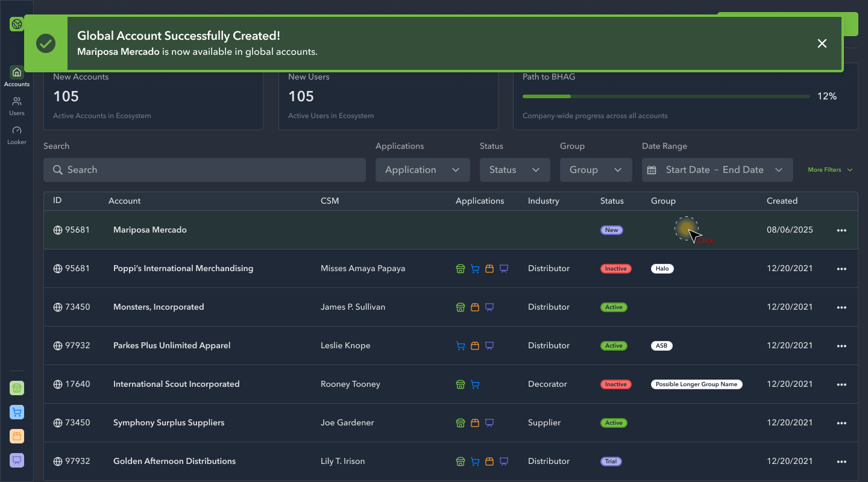Open the Application filter dropdown
This screenshot has height=482, width=868.
point(423,170)
